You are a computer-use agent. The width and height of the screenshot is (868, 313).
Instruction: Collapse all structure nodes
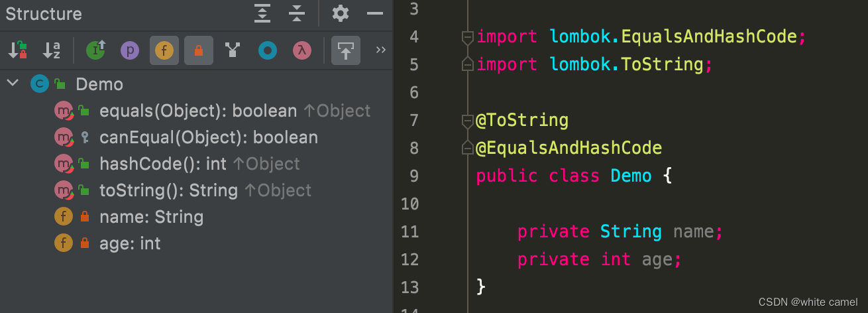pyautogui.click(x=297, y=13)
